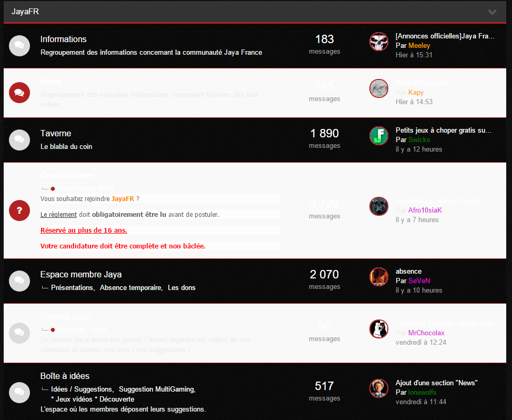Click the Informations forum speech bubble icon
Image resolution: width=512 pixels, height=420 pixels.
[x=19, y=46]
